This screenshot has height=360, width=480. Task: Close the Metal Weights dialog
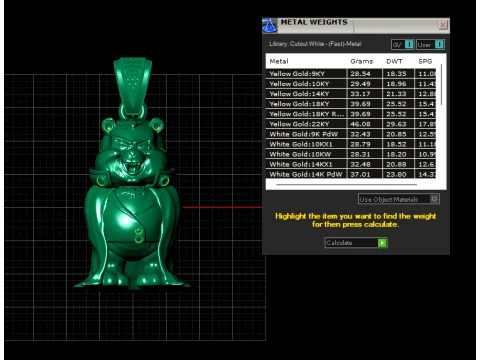point(443,25)
